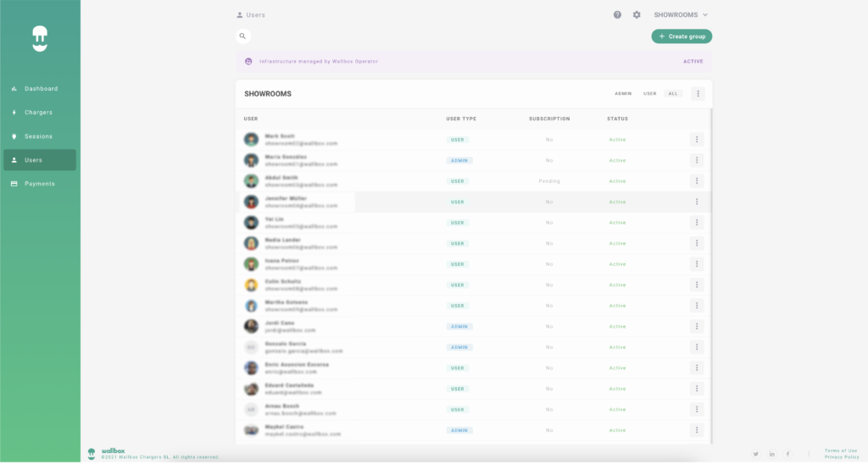
Task: Click the name Nadia Lander
Action: click(282, 240)
